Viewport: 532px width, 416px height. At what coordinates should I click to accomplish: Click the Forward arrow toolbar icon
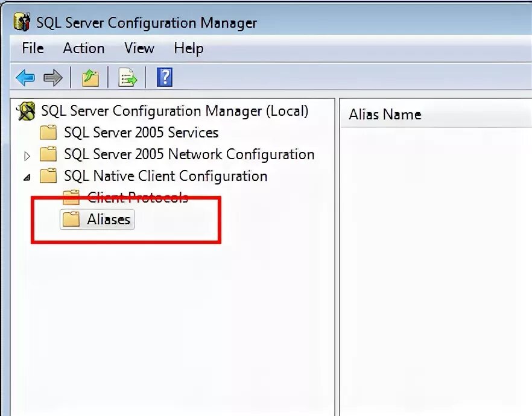[x=53, y=78]
